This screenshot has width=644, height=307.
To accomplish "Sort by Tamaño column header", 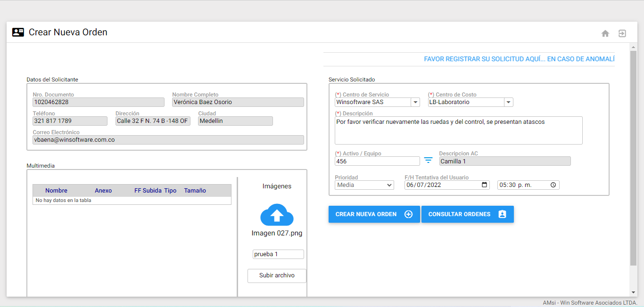I will (x=195, y=191).
